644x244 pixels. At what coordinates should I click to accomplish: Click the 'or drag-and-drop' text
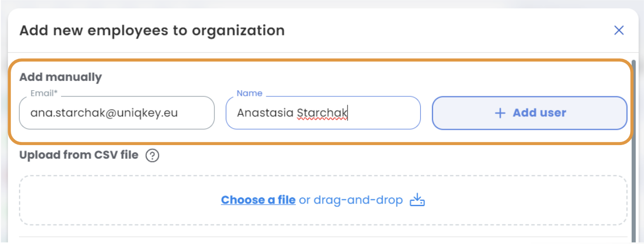pos(351,200)
